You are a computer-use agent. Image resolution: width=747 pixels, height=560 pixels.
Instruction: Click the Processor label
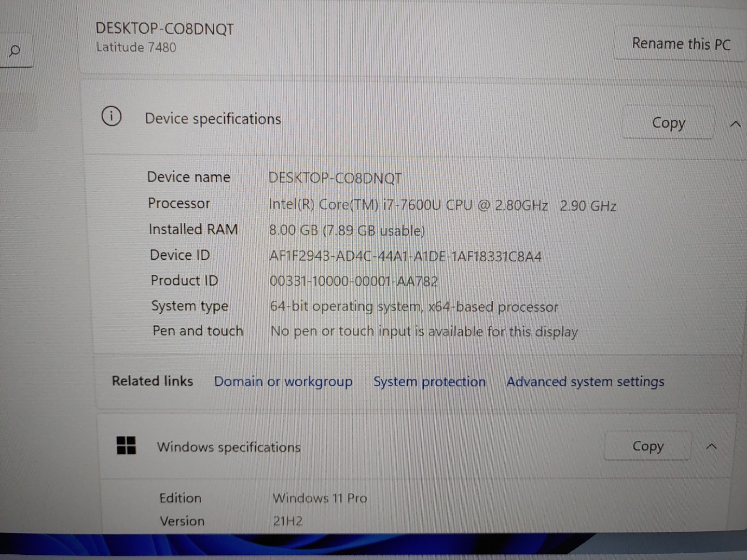click(x=179, y=203)
